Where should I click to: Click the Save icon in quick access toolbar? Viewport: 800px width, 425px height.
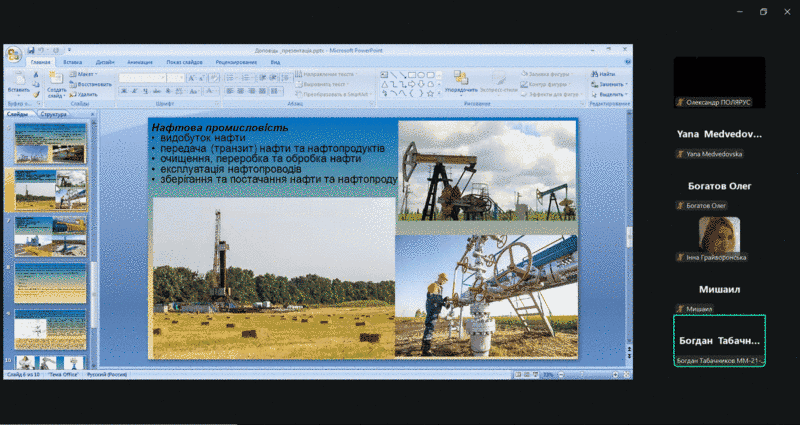[31, 49]
